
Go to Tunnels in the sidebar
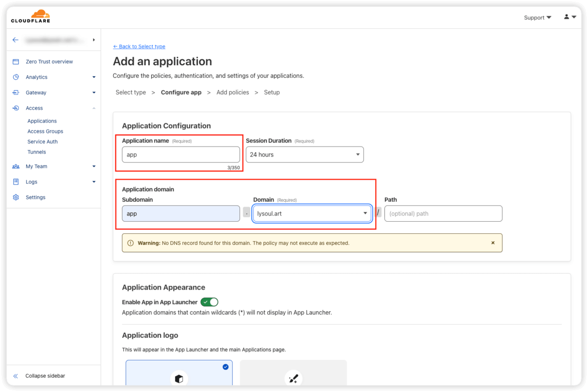pos(37,152)
